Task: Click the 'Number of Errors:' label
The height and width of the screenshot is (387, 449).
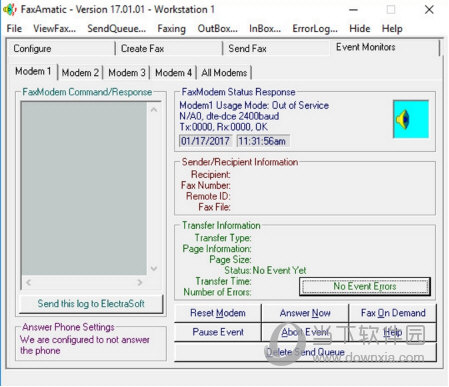Action: [217, 292]
